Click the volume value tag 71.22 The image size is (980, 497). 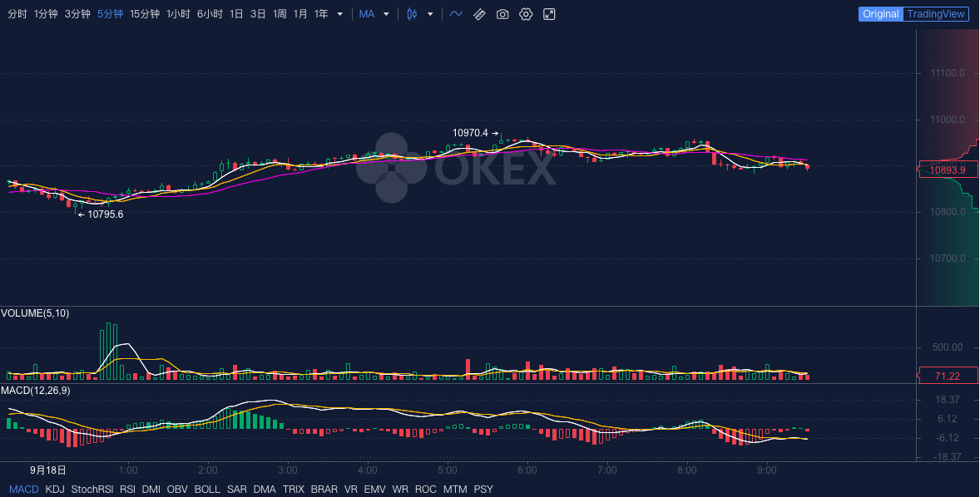pos(948,376)
